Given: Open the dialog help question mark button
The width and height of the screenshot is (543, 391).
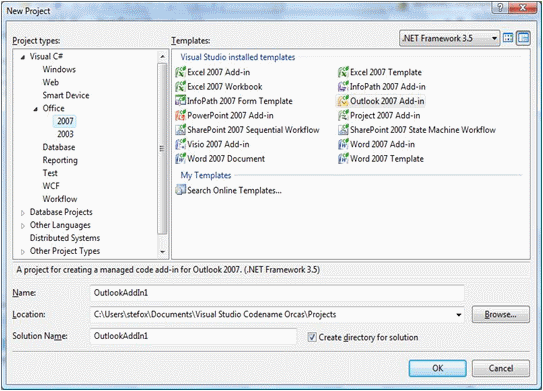Looking at the screenshot, I should pos(500,8).
